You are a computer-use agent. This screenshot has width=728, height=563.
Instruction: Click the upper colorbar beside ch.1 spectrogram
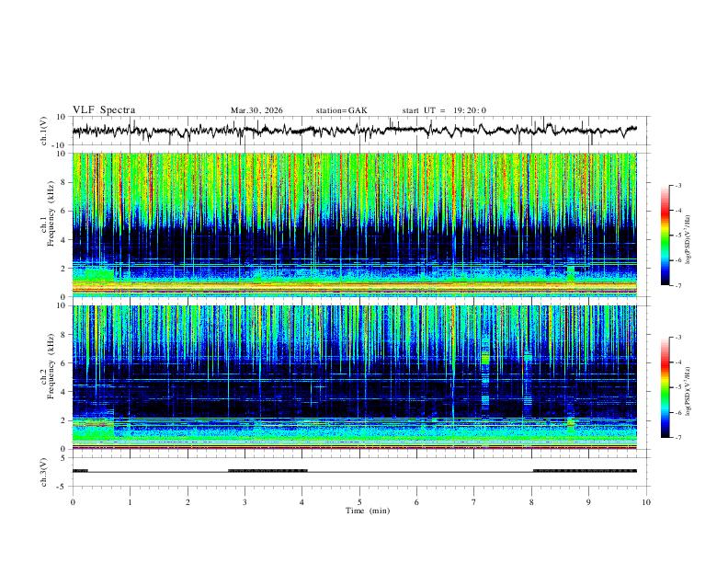click(665, 236)
